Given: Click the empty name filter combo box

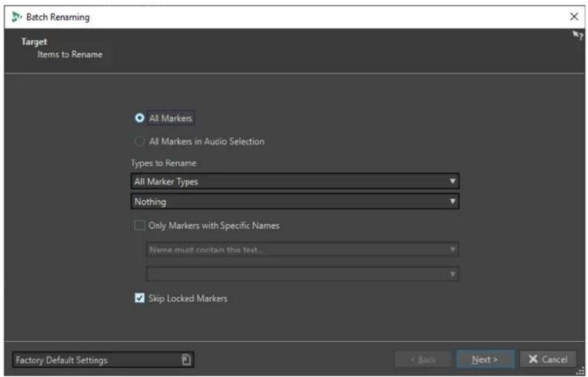Looking at the screenshot, I should pos(302,274).
